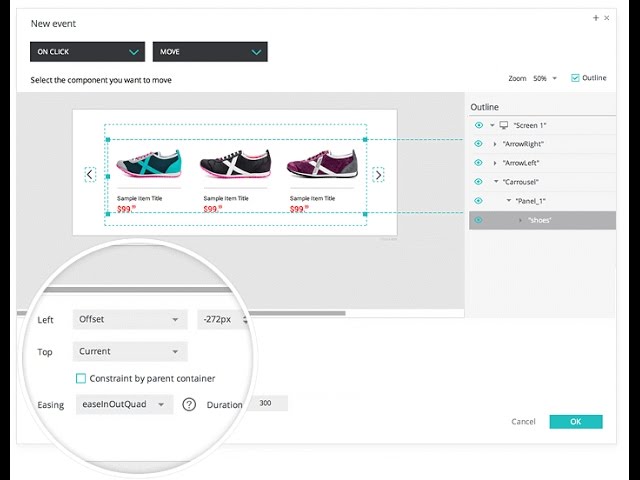
Task: Open the easeInOutQuad easing dropdown
Action: [x=124, y=404]
